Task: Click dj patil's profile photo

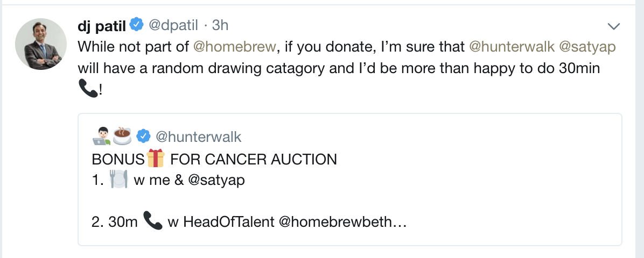Action: click(41, 44)
